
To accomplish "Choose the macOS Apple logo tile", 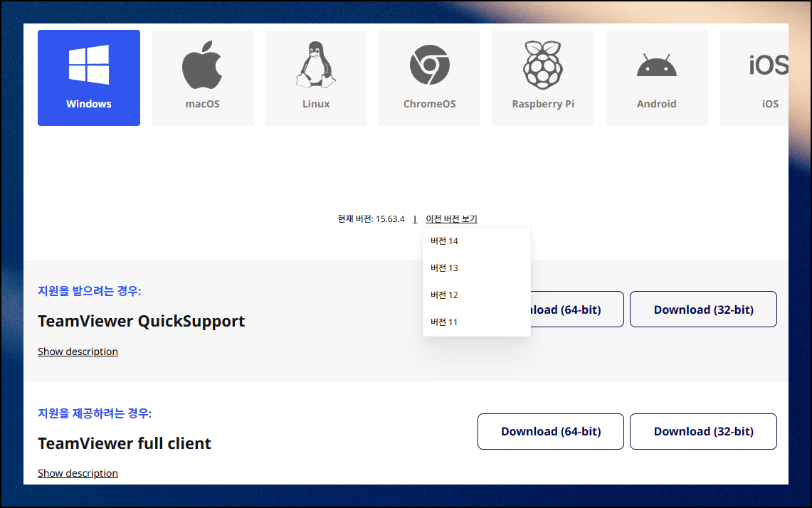I will pos(203,78).
